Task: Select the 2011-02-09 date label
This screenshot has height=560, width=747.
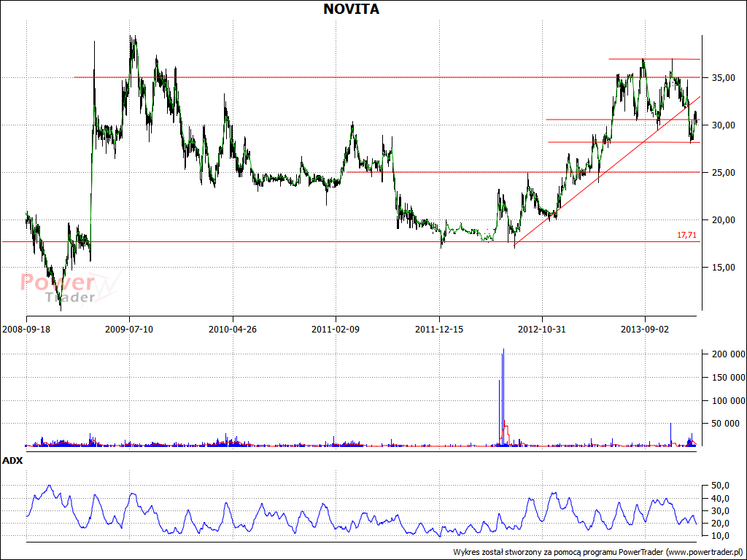Action: click(x=336, y=329)
